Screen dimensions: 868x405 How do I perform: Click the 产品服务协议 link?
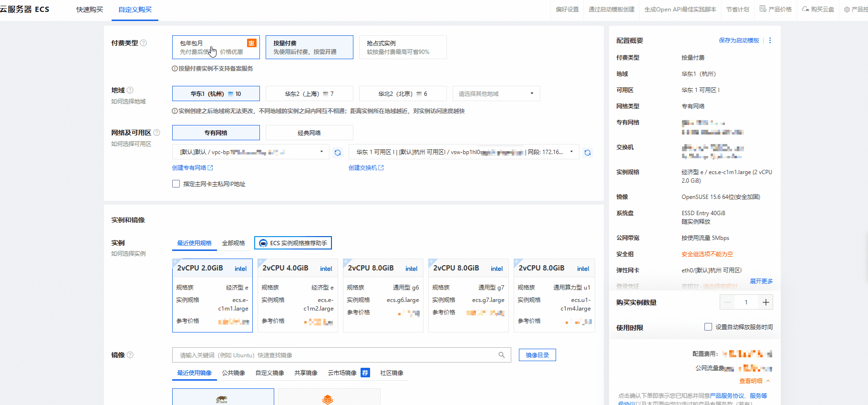tap(727, 396)
